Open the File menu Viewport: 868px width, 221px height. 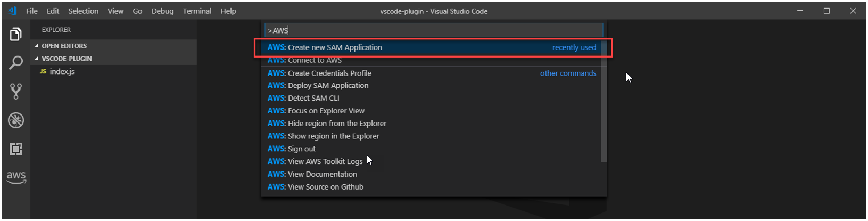point(32,11)
